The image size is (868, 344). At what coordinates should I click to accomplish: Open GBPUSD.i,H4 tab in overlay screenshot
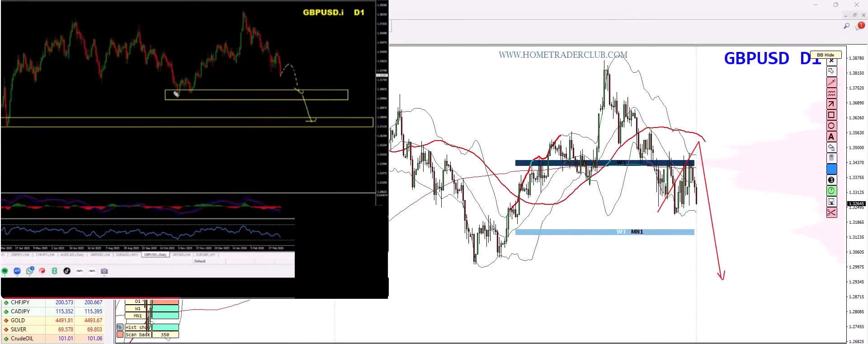coord(100,254)
